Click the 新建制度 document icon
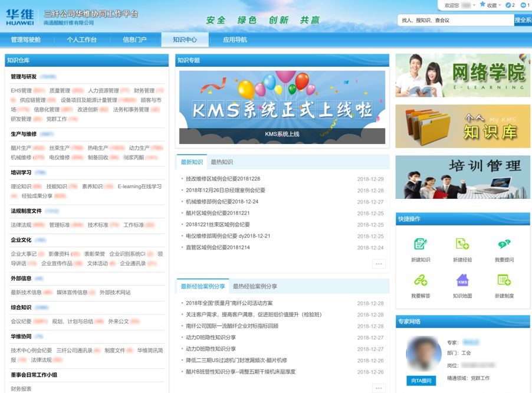 (x=504, y=280)
